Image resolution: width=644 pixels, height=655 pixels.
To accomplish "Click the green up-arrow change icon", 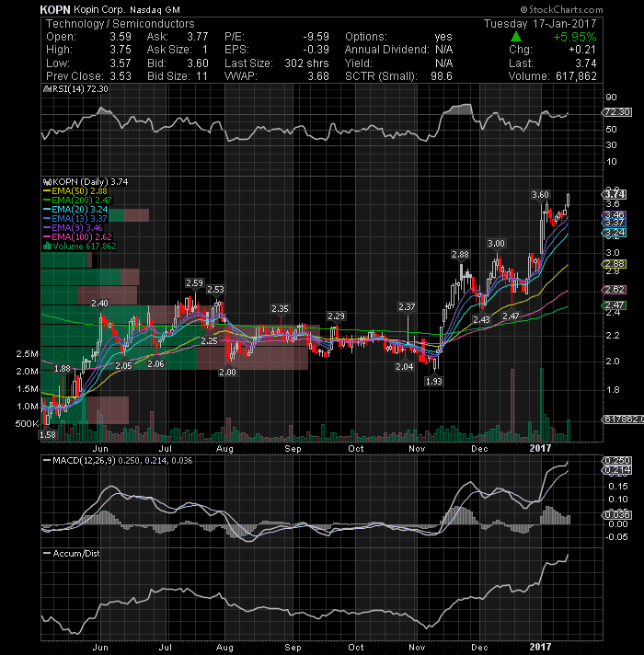I will coord(516,37).
